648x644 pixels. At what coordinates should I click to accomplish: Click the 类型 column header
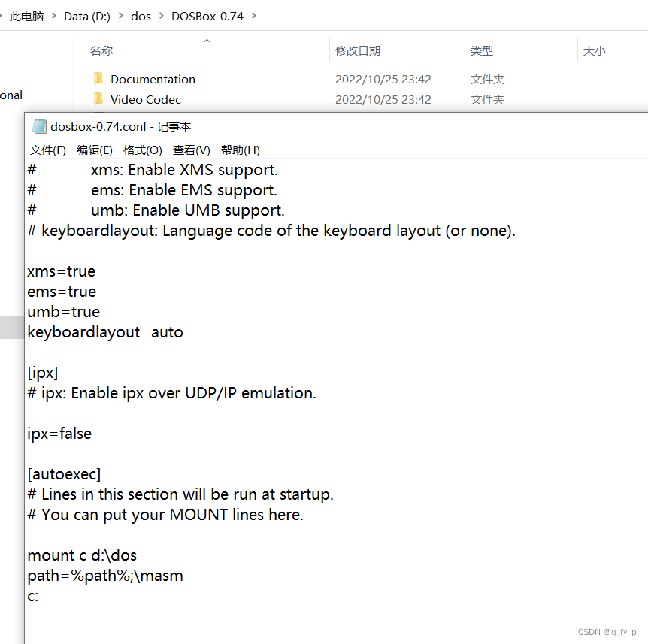point(481,50)
